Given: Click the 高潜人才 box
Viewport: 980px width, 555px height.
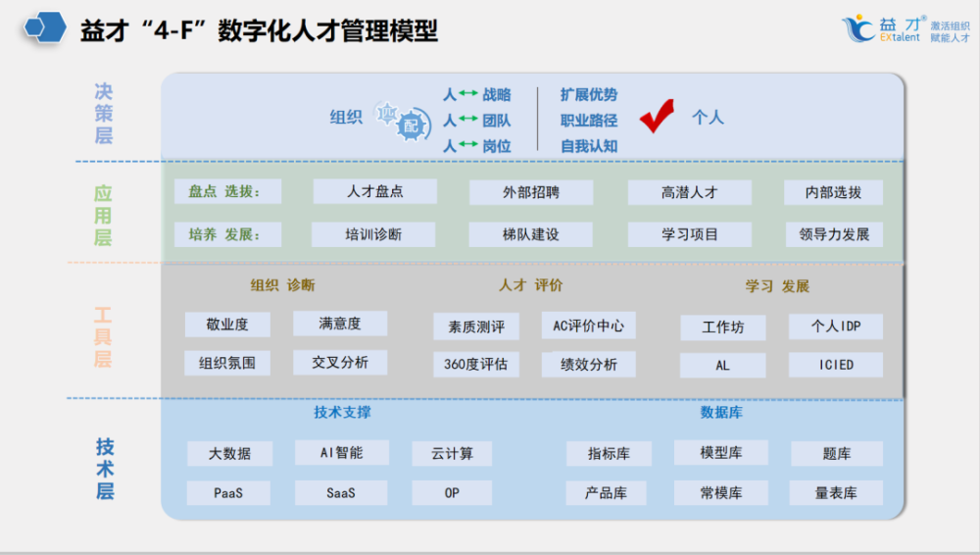Looking at the screenshot, I should pyautogui.click(x=689, y=192).
